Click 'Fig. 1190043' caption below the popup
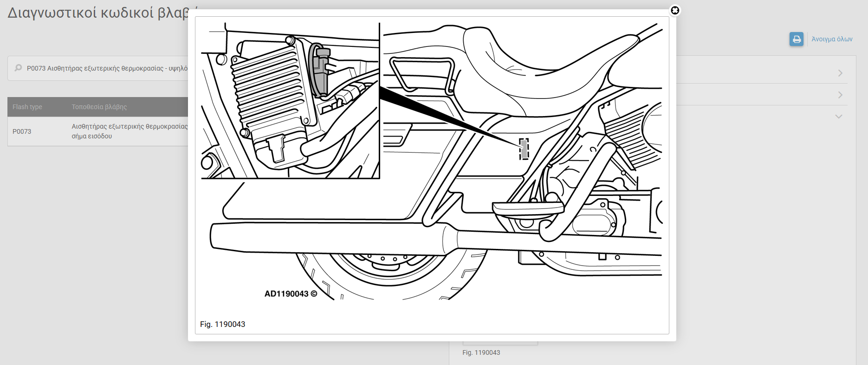Image resolution: width=868 pixels, height=365 pixels. pos(481,352)
